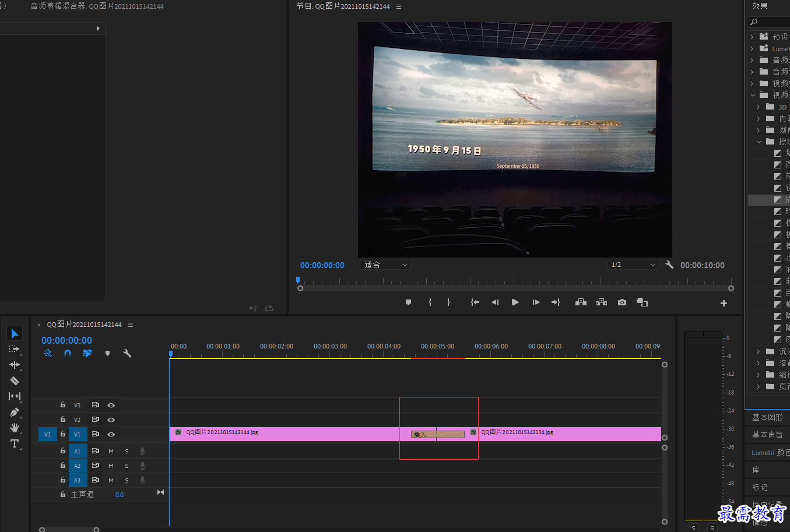The height and width of the screenshot is (532, 790).
Task: Select the Razor tool
Action: click(15, 380)
